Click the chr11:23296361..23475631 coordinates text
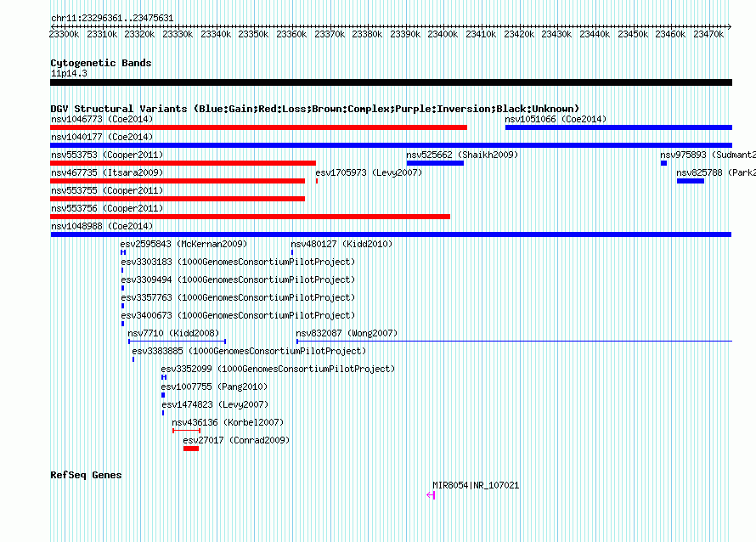This screenshot has height=542, width=756. pyautogui.click(x=112, y=18)
